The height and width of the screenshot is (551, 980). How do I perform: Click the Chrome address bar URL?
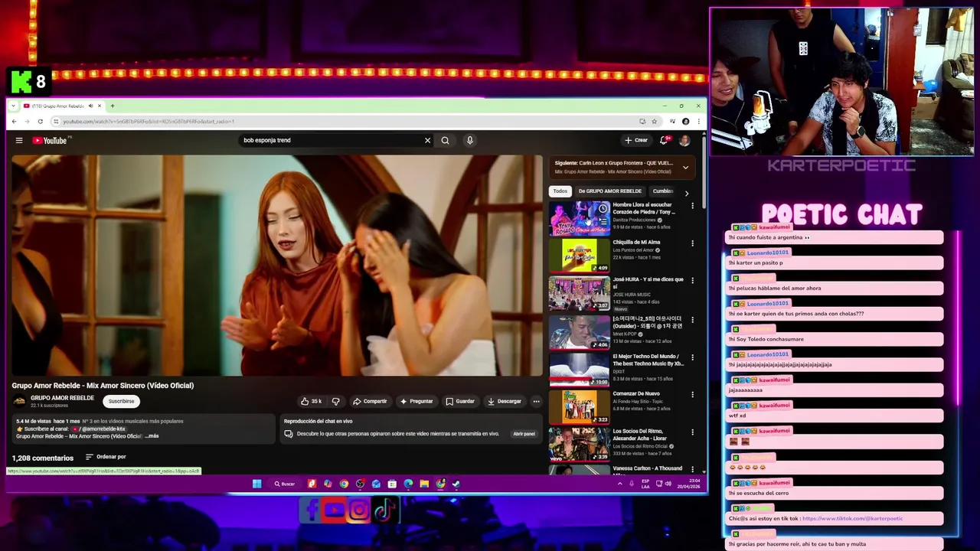pos(149,121)
